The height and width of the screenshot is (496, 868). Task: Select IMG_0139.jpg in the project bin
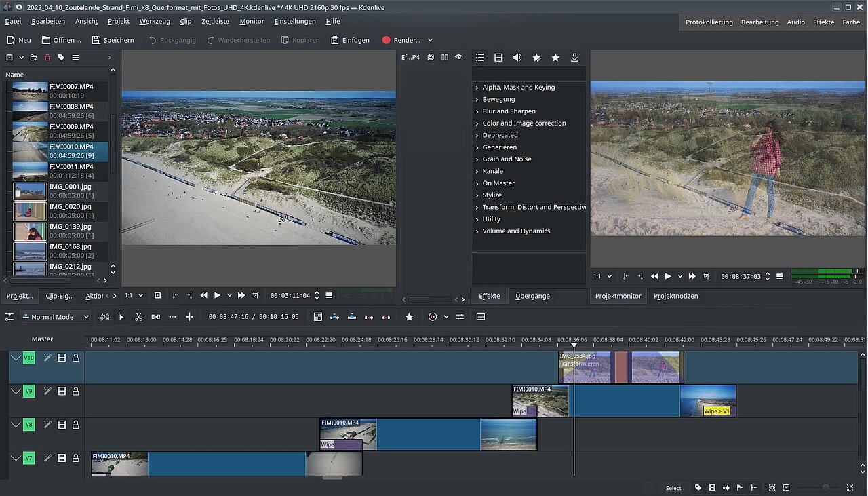click(70, 226)
